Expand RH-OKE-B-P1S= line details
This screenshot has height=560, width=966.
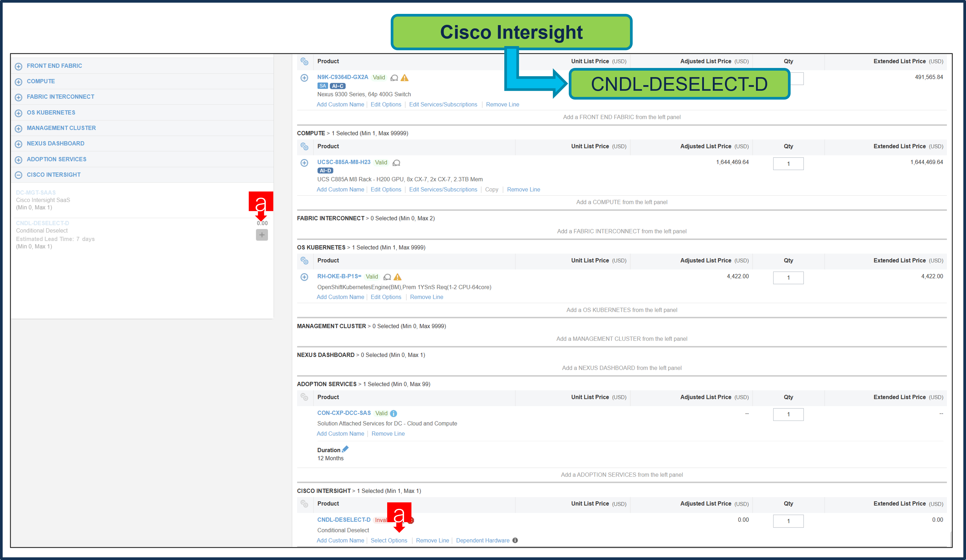[304, 277]
